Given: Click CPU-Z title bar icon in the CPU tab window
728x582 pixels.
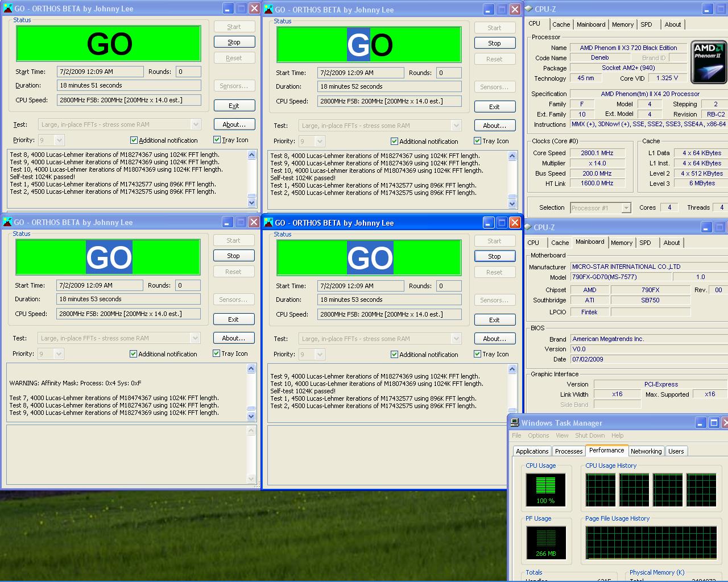Looking at the screenshot, I should point(528,9).
